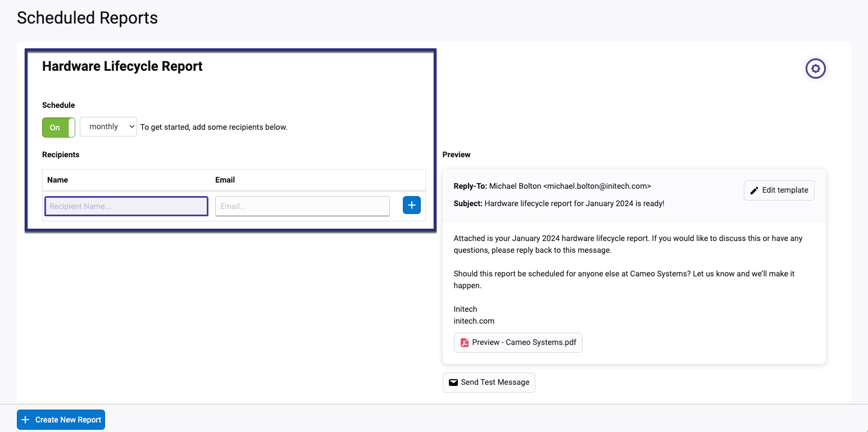This screenshot has width=868, height=432.
Task: Click the Edit template button
Action: pyautogui.click(x=779, y=190)
